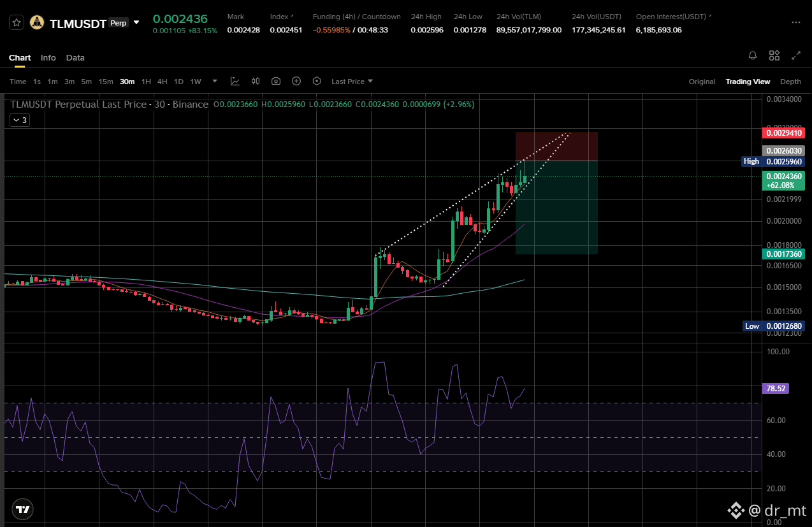
Task: Open the three-dot more options menu
Action: coord(795,22)
